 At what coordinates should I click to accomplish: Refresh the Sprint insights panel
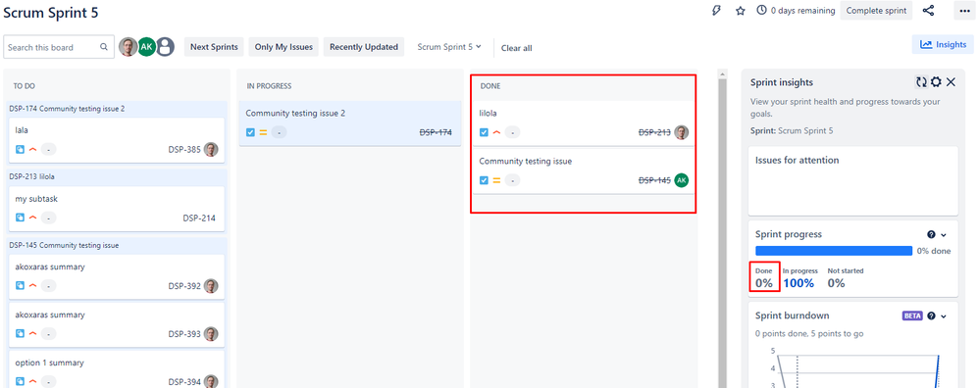coord(921,82)
